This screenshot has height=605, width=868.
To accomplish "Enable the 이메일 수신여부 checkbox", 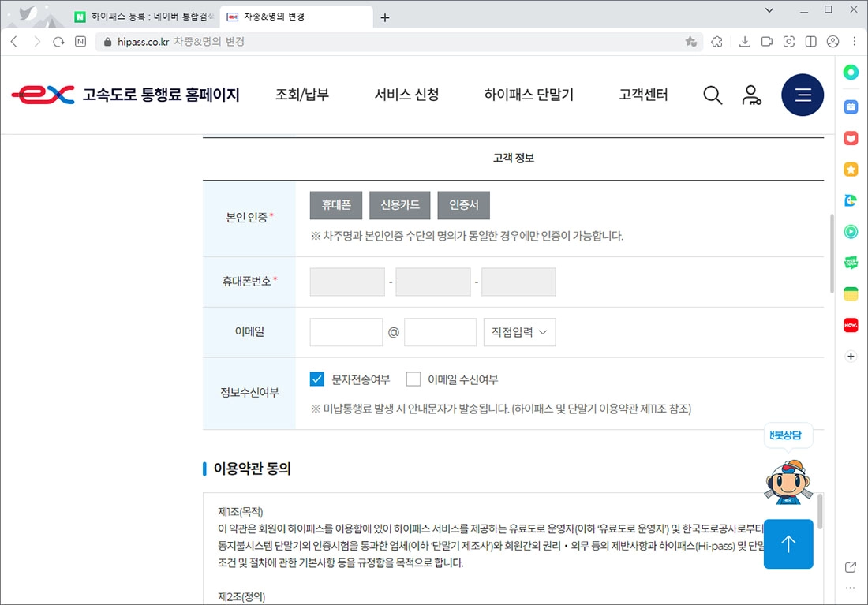I will point(413,379).
